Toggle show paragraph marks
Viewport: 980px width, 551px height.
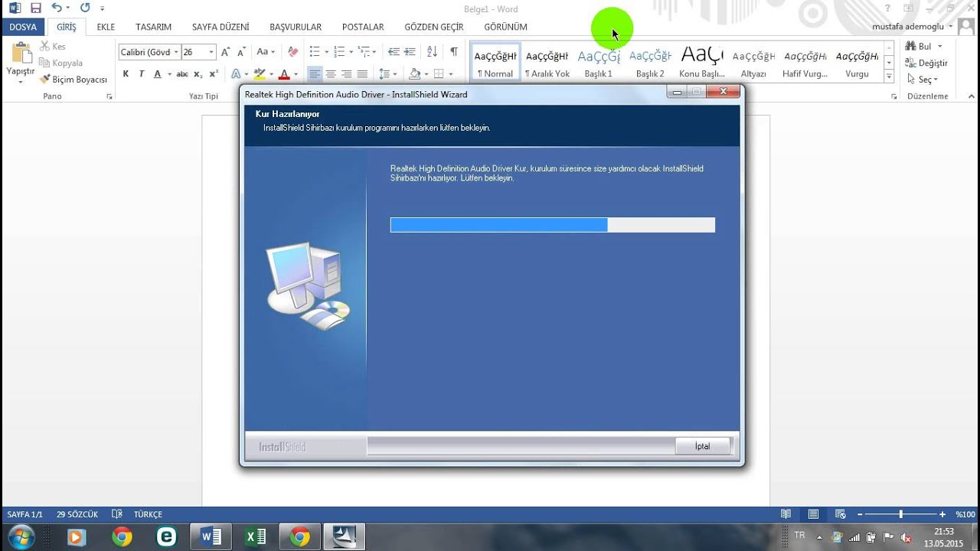454,52
